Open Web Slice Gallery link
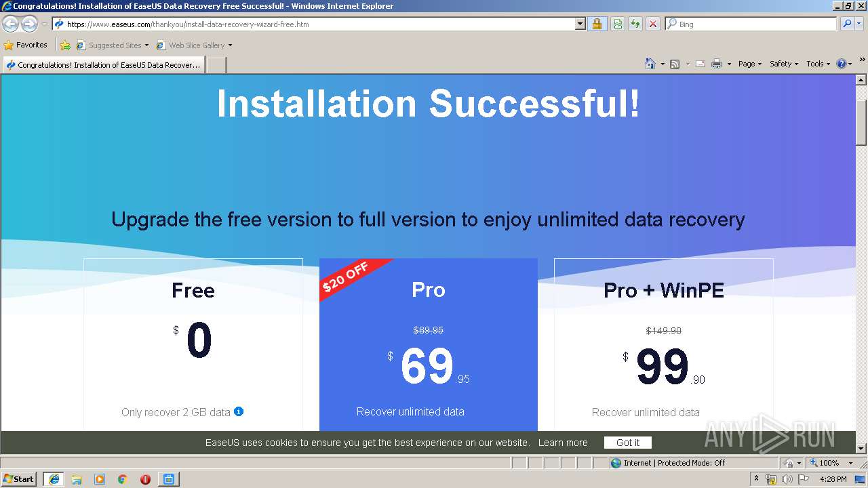This screenshot has height=488, width=868. click(191, 45)
